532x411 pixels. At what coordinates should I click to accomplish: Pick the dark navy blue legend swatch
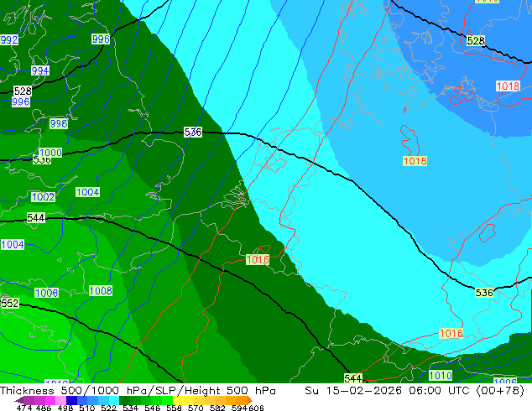71,400
